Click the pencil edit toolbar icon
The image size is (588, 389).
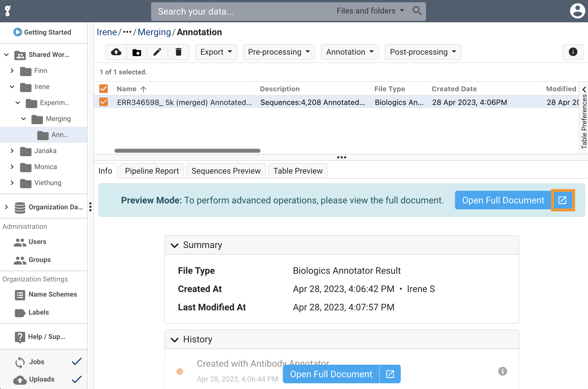point(157,52)
